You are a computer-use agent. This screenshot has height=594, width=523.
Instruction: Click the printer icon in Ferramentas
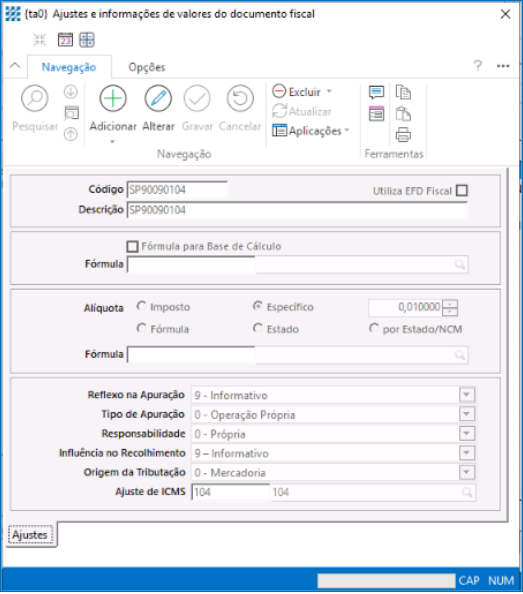pyautogui.click(x=403, y=134)
